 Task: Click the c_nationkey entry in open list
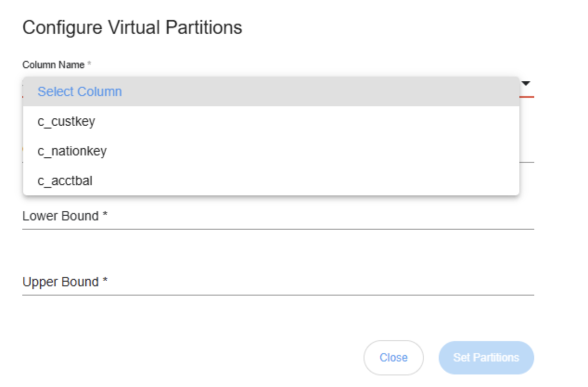coord(72,151)
